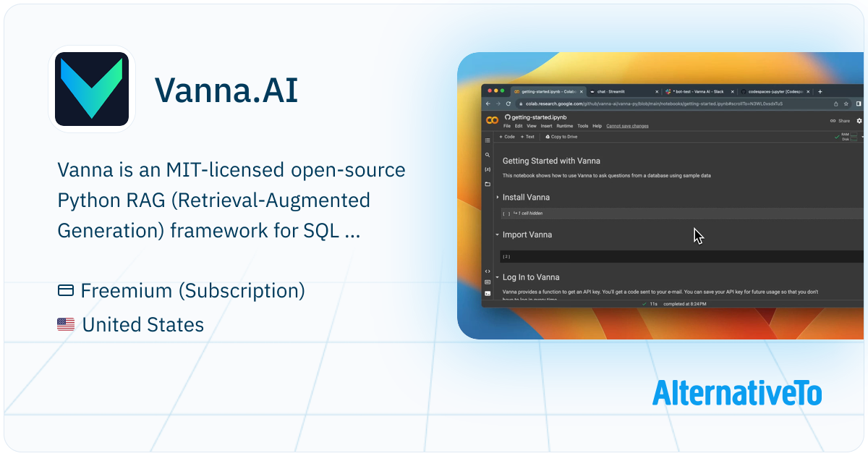Open the terminal sidebar icon
Image resolution: width=868 pixels, height=456 pixels.
pyautogui.click(x=488, y=292)
